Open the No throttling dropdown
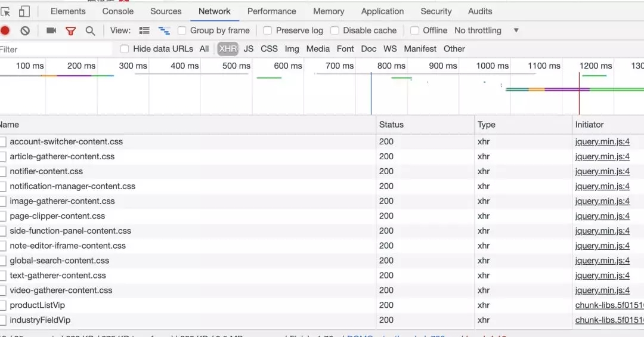Screen dimensions: 644x337 [x=487, y=30]
